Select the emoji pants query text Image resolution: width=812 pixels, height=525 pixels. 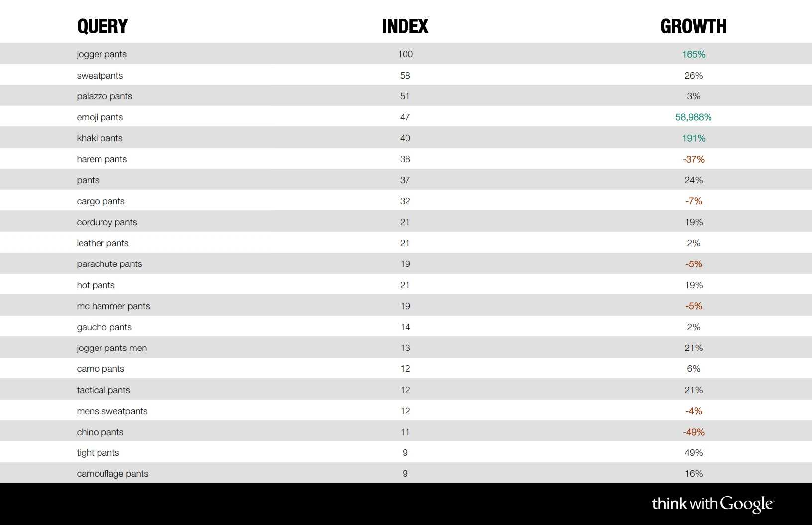100,117
